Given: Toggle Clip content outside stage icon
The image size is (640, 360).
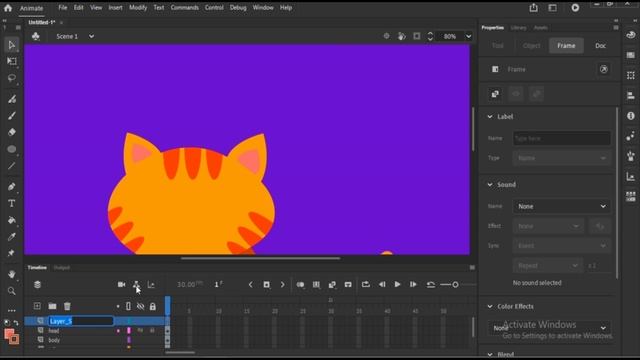Looking at the screenshot, I should [416, 36].
